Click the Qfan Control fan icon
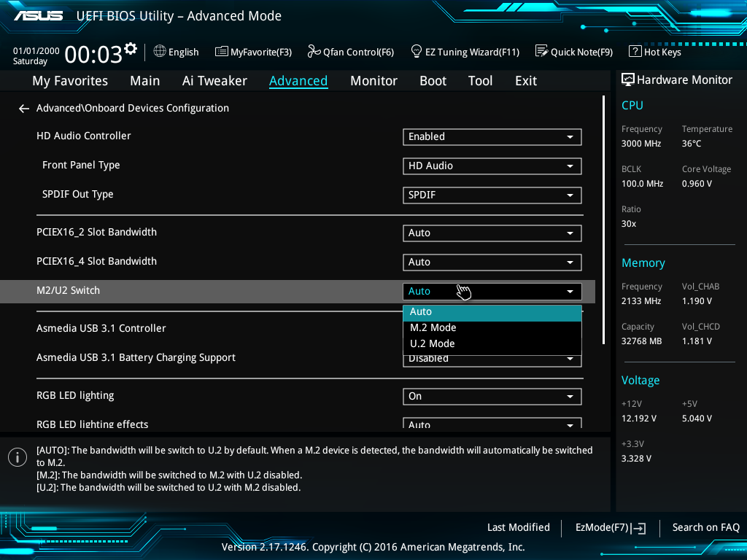Image resolution: width=747 pixels, height=560 pixels. 314,51
